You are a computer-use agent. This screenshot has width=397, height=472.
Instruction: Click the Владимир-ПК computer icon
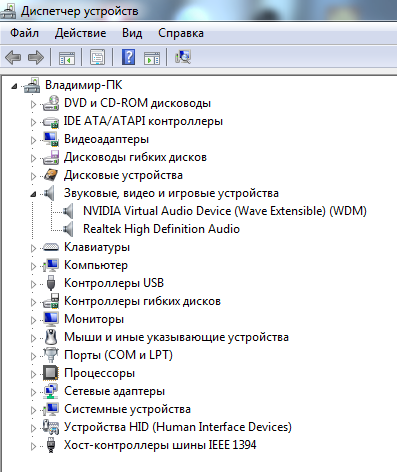click(32, 85)
